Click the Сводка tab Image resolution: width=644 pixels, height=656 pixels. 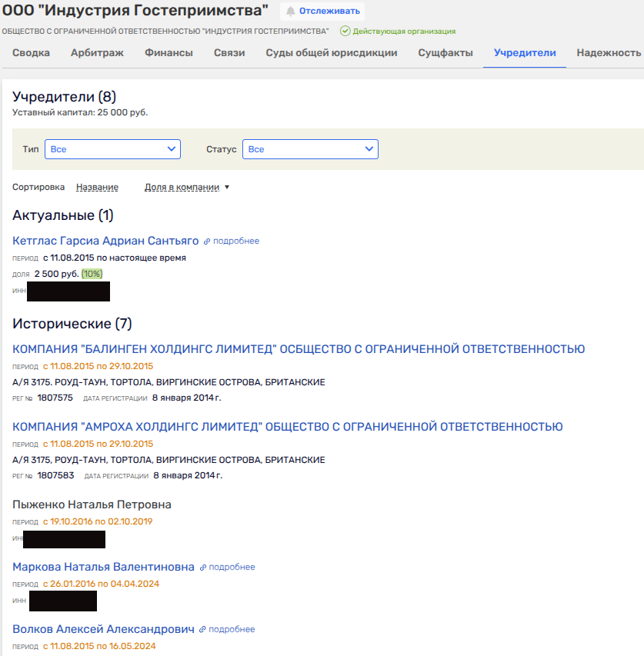(32, 53)
